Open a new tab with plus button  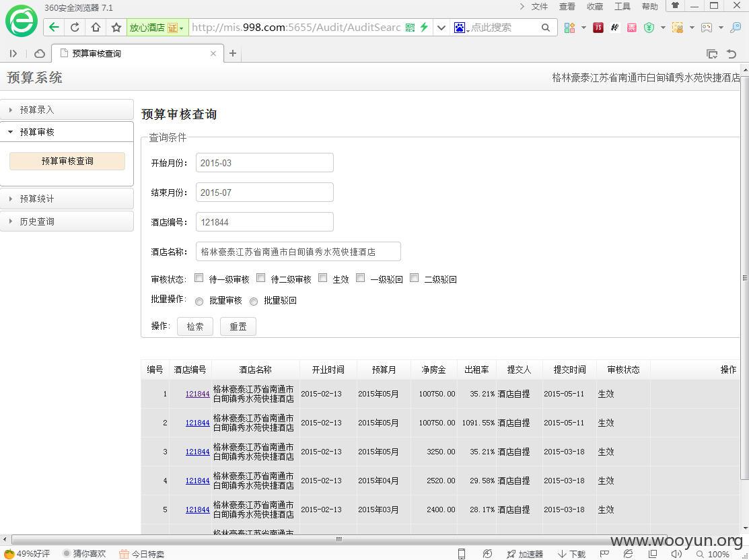[233, 53]
